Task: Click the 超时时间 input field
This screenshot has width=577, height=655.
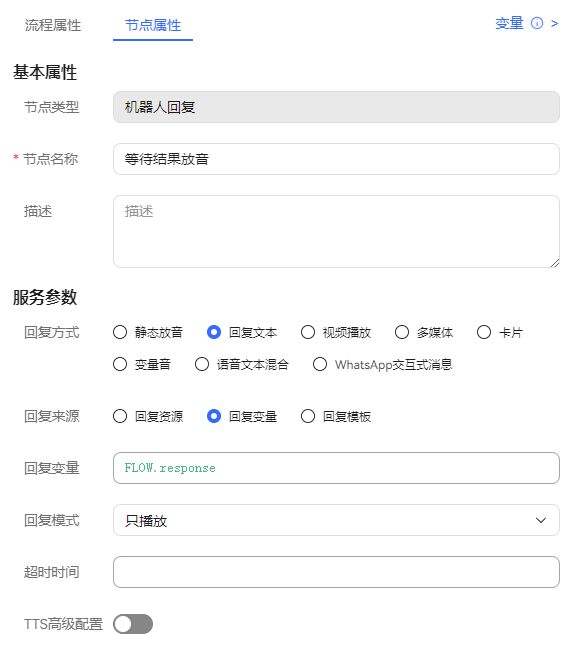Action: [336, 572]
